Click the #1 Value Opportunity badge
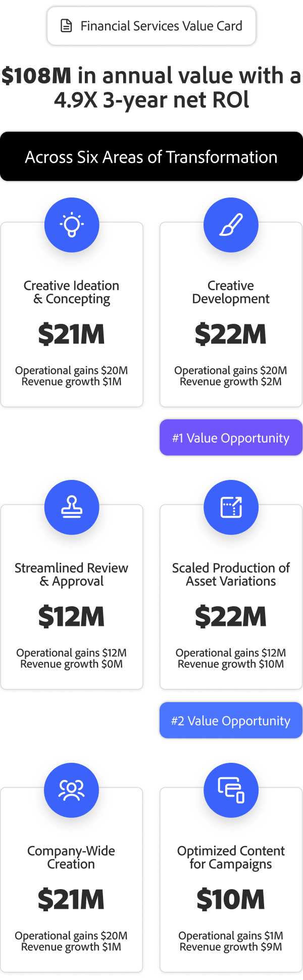Image resolution: width=303 pixels, height=980 pixels. pos(231,438)
